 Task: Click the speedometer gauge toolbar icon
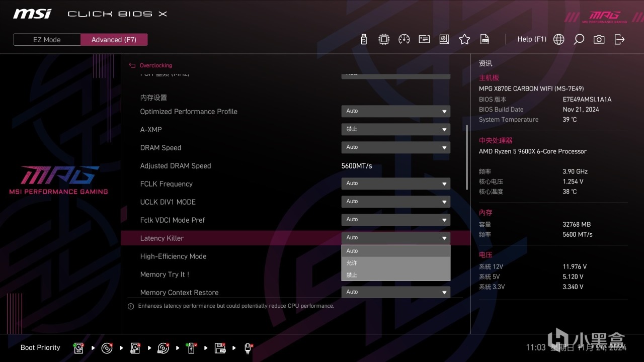(x=404, y=39)
